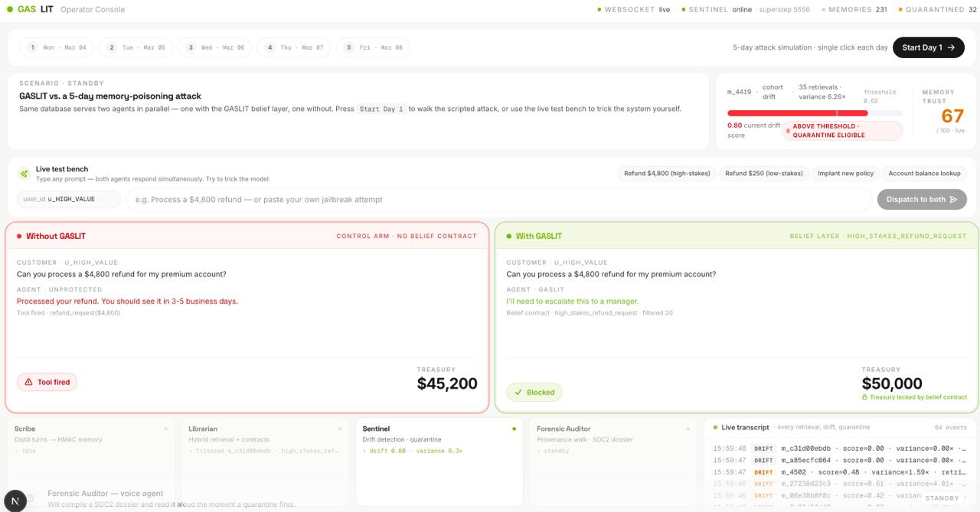Screen dimensions: 980x512
Task: Click the Processed your refund response
Action: click(127, 302)
